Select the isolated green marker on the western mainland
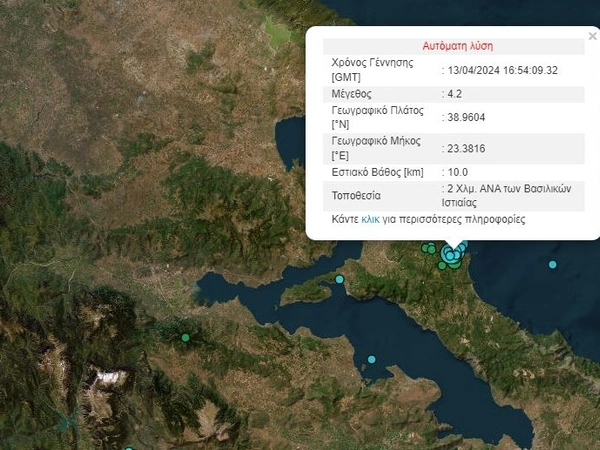 point(185,338)
